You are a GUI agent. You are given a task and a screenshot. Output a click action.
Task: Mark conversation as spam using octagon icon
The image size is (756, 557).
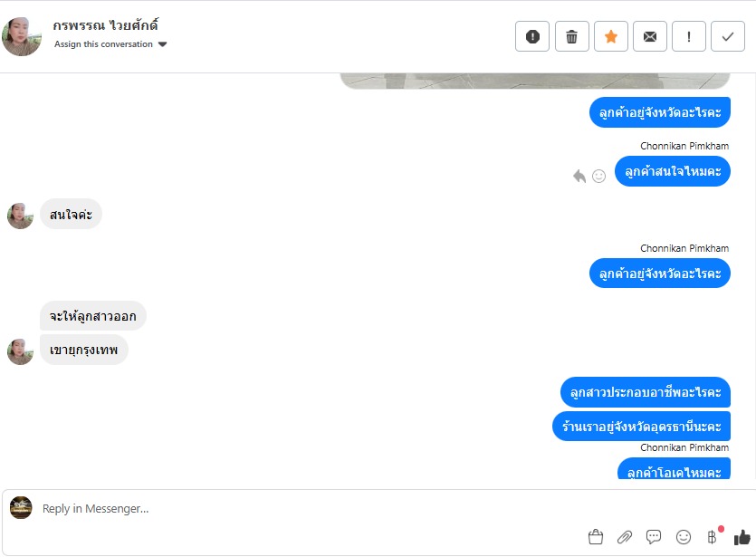tap(532, 36)
